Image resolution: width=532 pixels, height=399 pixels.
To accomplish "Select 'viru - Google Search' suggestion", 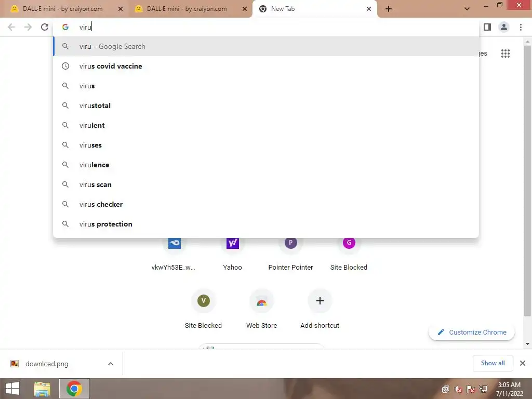I will [265, 46].
